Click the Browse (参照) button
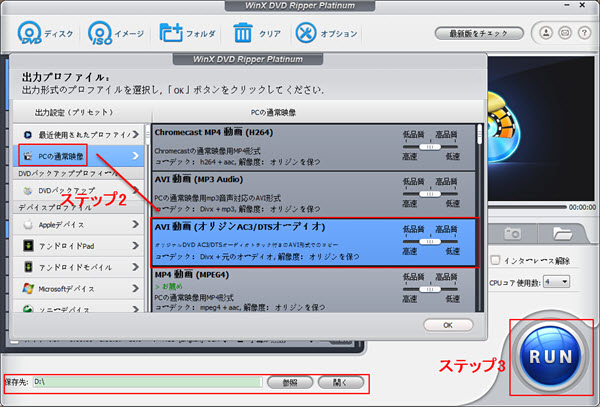This screenshot has width=600, height=407. [290, 383]
